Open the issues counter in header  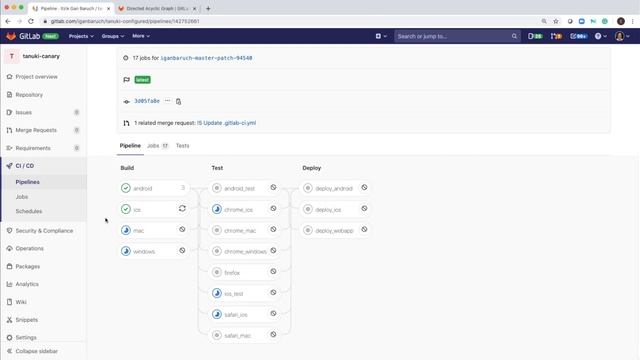coord(535,36)
